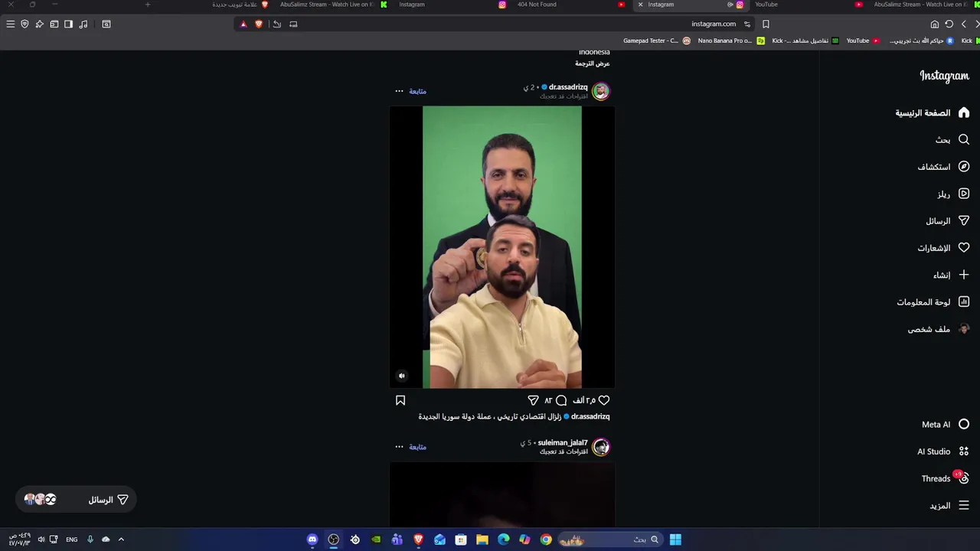Open site settings icon beside the address
980x551 pixels.
click(x=747, y=24)
